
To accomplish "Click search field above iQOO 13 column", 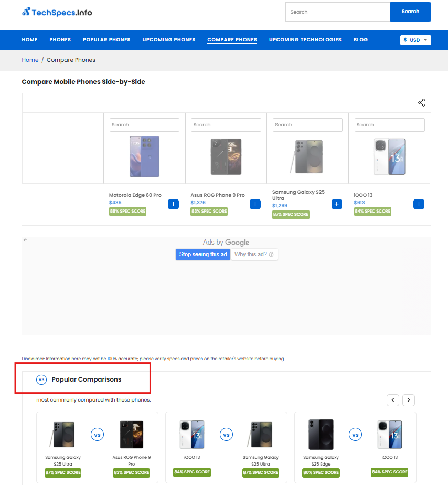I will pos(390,125).
